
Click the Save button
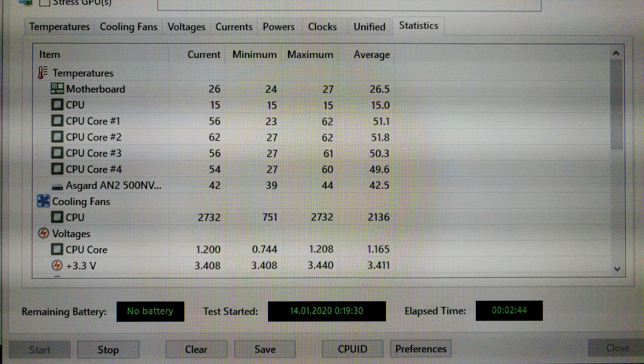pyautogui.click(x=265, y=349)
